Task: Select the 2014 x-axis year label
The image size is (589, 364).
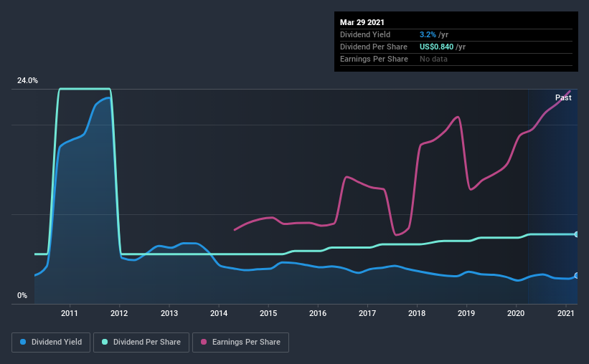Action: [219, 313]
